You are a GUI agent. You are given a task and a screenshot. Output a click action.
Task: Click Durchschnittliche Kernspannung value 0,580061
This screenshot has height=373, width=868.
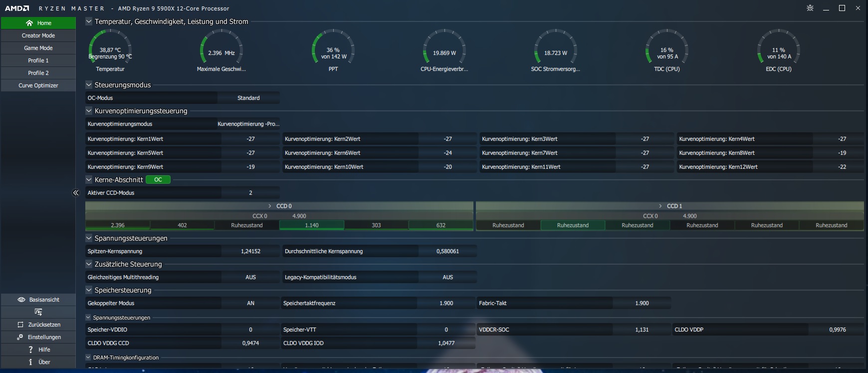click(448, 251)
